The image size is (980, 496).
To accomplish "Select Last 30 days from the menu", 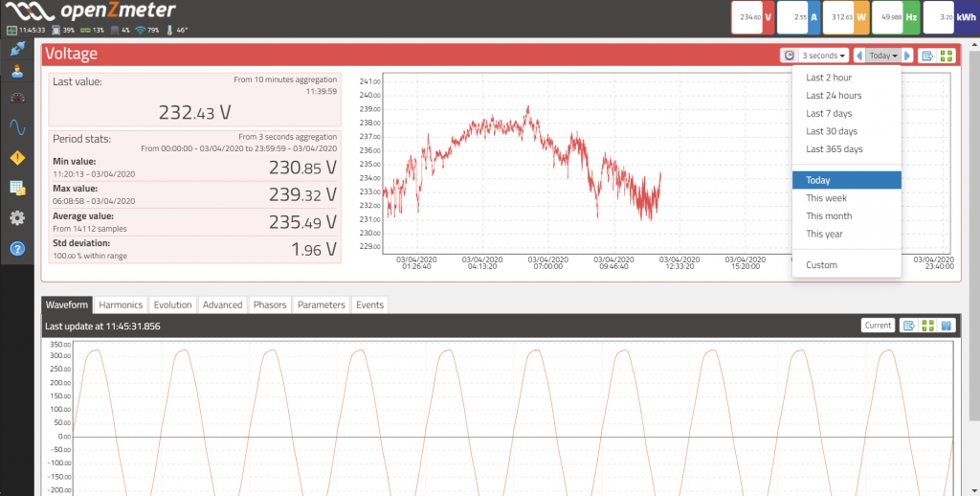I will [846, 131].
